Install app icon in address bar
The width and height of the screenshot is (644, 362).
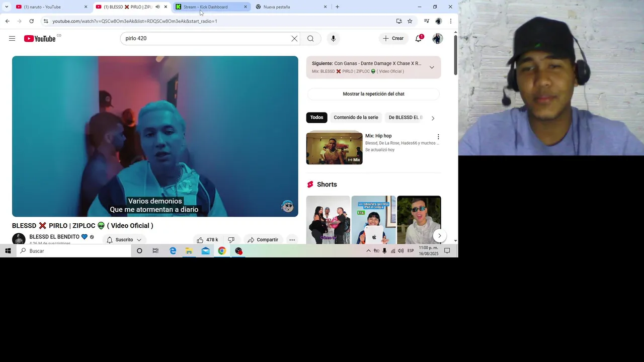click(x=399, y=21)
